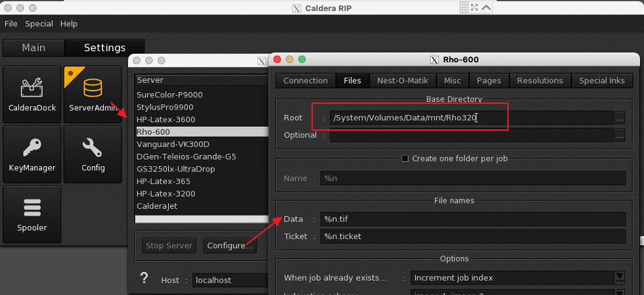Launch the ServerAdmin database icon
The height and width of the screenshot is (295, 644).
[93, 94]
